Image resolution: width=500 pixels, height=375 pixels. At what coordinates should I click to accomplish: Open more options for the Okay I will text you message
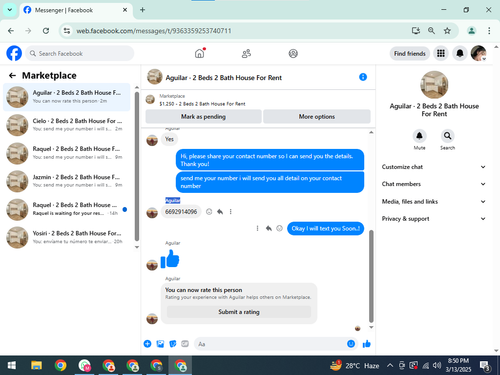coord(257,228)
